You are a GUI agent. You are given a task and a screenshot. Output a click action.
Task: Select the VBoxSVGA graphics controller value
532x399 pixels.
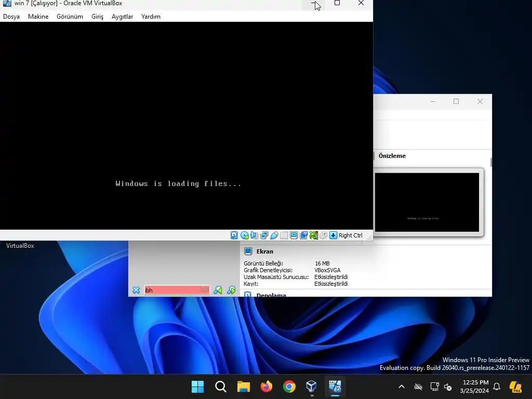327,270
